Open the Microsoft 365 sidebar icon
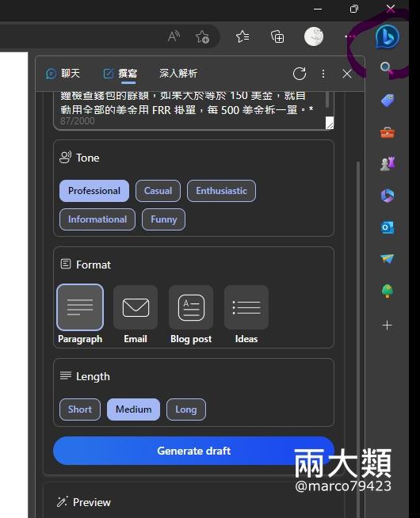 pos(388,196)
